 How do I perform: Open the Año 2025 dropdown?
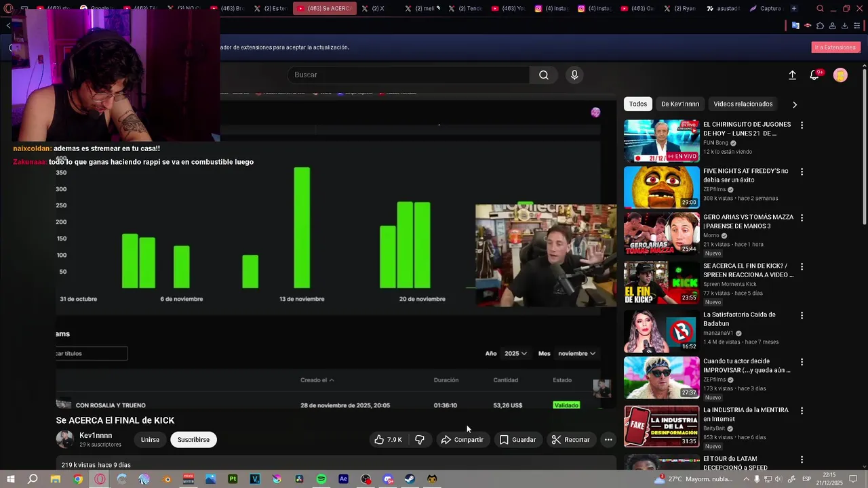coord(516,354)
